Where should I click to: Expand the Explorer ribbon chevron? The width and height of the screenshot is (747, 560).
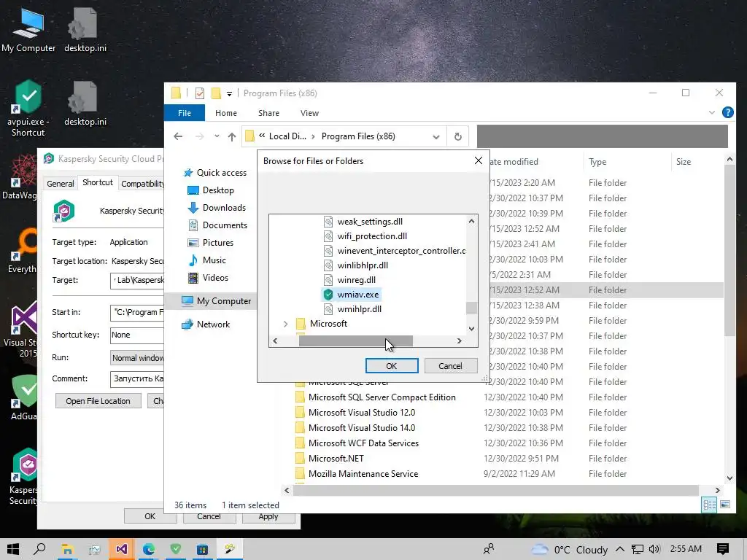coord(712,112)
